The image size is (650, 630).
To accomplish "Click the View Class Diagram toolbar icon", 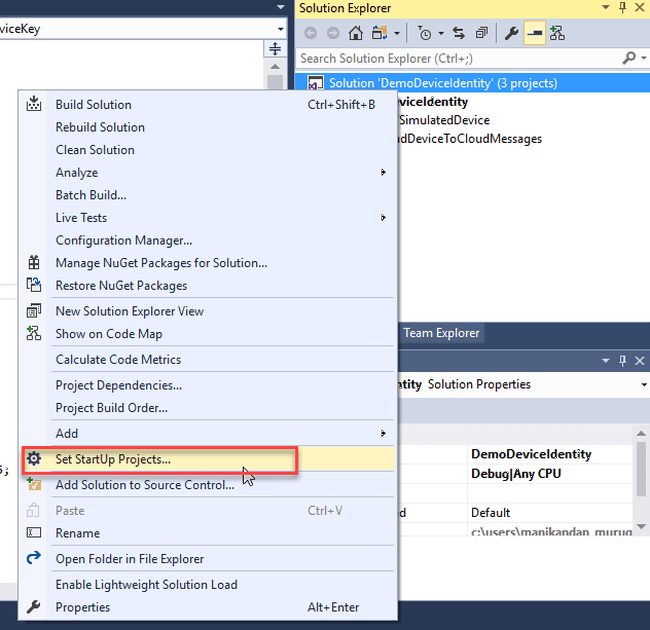I will (557, 33).
